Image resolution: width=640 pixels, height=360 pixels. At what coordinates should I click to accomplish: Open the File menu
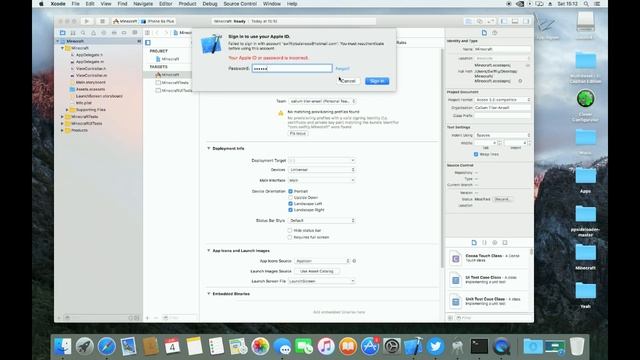pyautogui.click(x=76, y=4)
